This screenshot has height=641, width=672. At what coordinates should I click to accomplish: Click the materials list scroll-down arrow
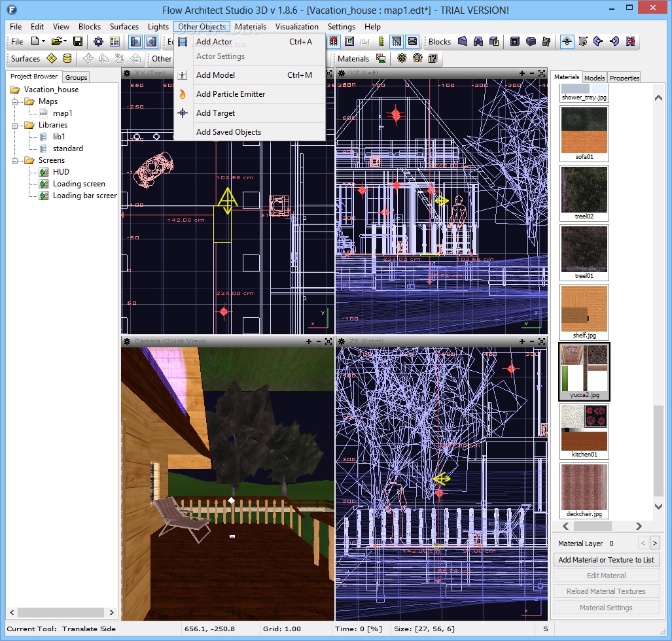pyautogui.click(x=659, y=506)
